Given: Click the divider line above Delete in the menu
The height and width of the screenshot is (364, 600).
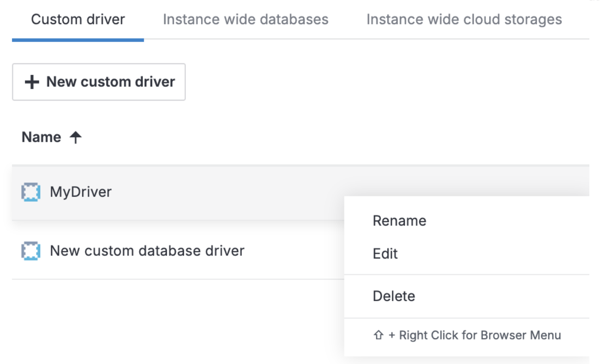Looking at the screenshot, I should (x=467, y=275).
